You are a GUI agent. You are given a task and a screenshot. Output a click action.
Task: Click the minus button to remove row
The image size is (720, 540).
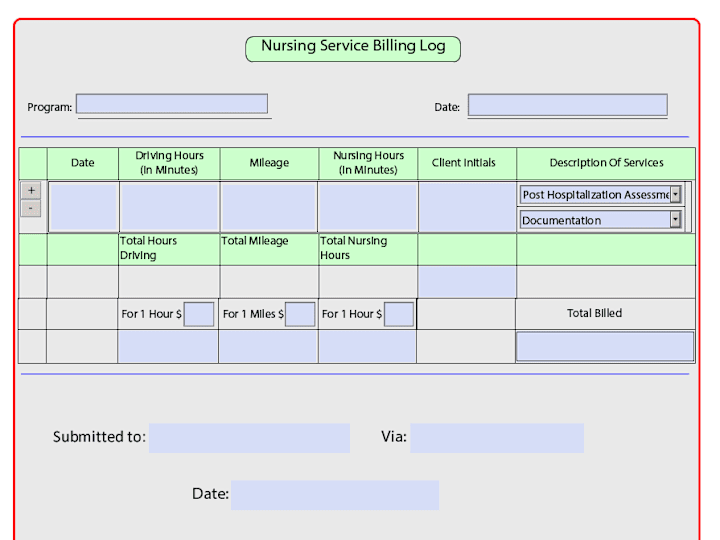pyautogui.click(x=31, y=208)
